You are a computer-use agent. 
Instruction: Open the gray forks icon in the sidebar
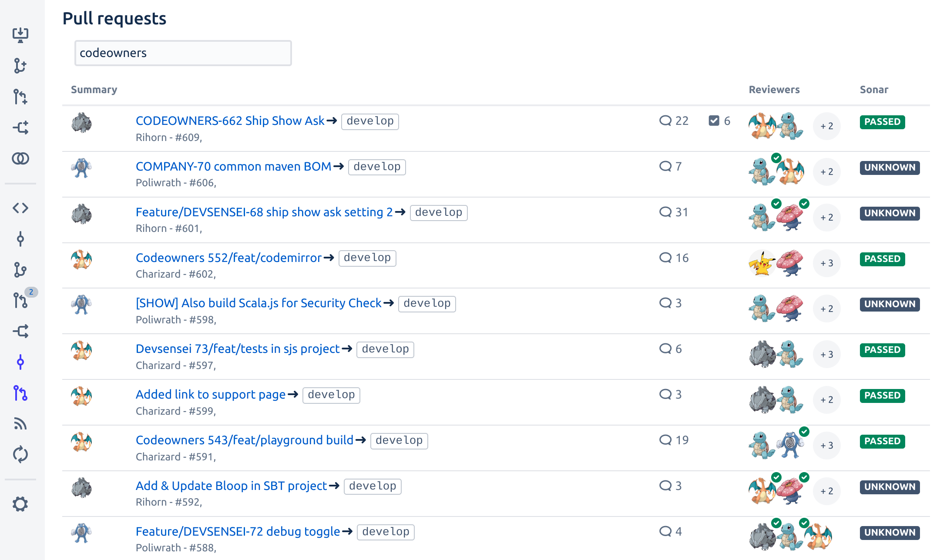[x=20, y=331]
